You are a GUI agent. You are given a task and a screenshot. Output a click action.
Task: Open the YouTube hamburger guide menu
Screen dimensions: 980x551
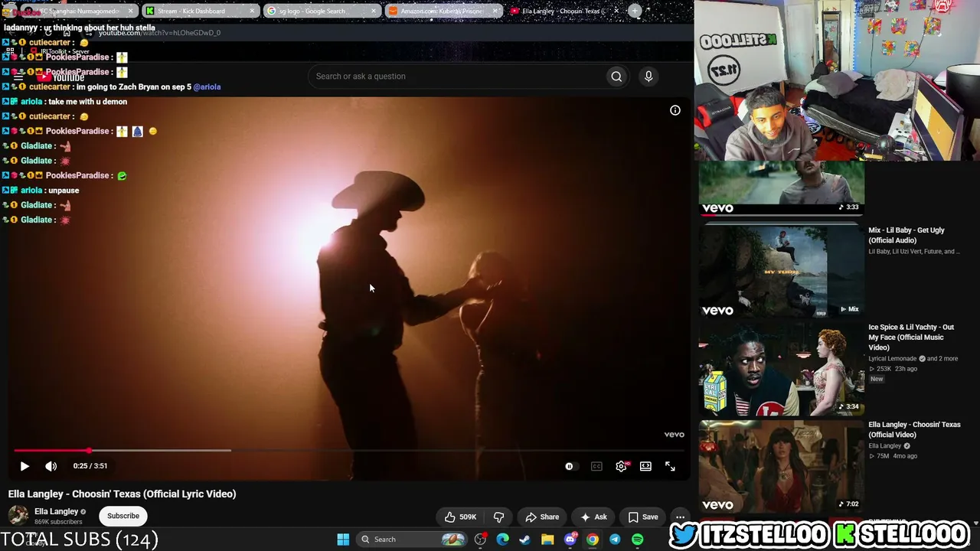point(18,77)
